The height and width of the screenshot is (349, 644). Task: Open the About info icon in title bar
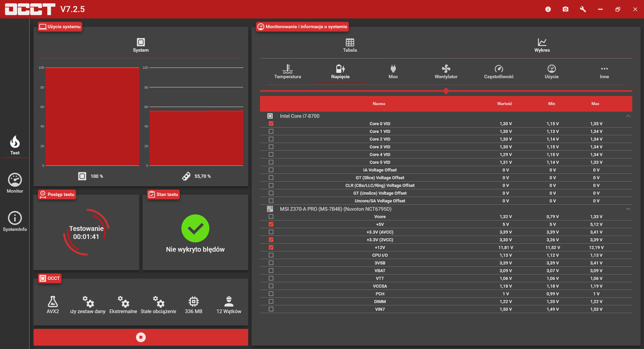click(x=548, y=9)
